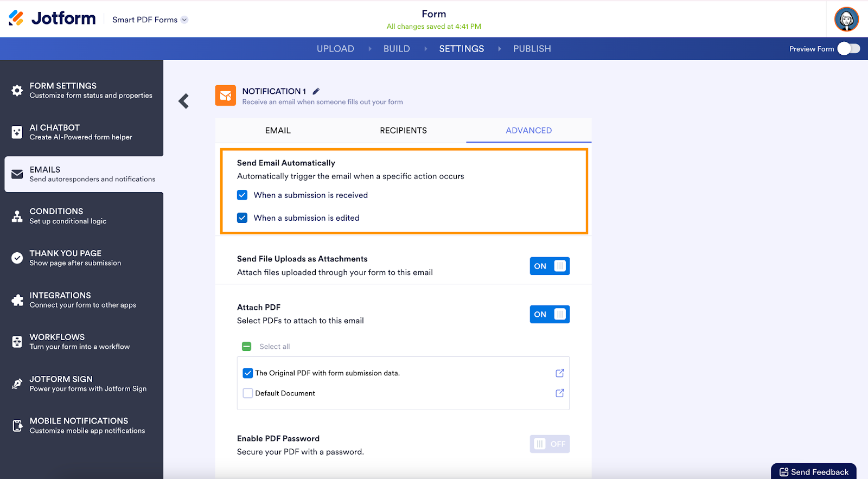Enable the PDF Password toggle
This screenshot has width=868, height=479.
pos(550,444)
